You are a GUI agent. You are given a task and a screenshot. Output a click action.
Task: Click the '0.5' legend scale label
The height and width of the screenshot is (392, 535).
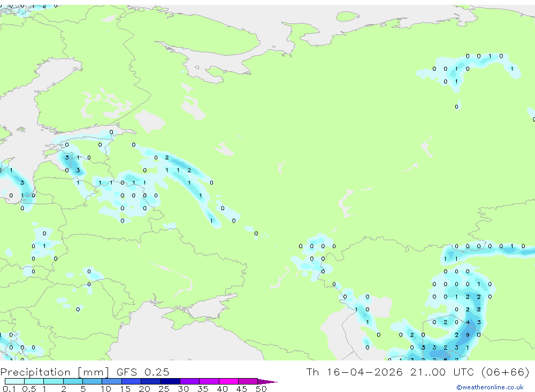click(29, 389)
